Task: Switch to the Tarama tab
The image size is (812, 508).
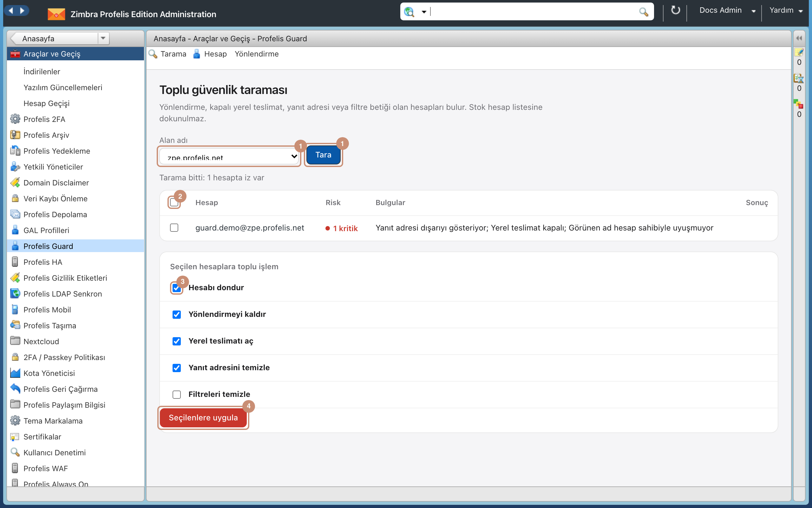Action: pyautogui.click(x=167, y=54)
